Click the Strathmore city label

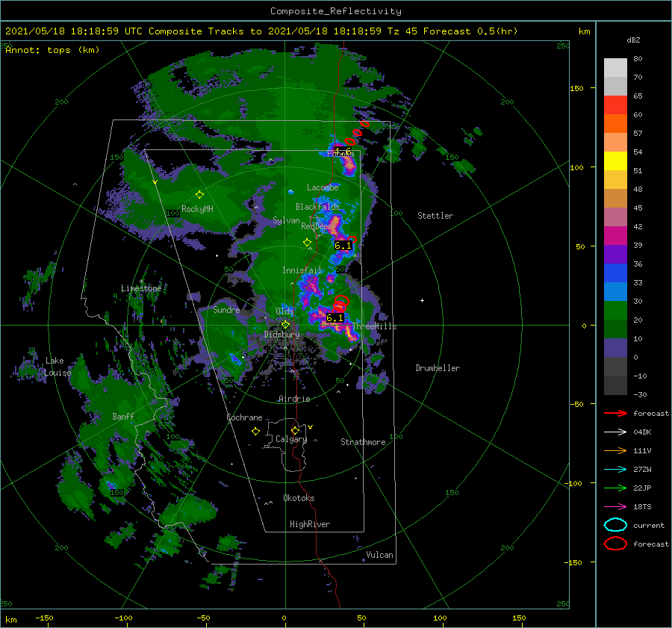click(363, 442)
